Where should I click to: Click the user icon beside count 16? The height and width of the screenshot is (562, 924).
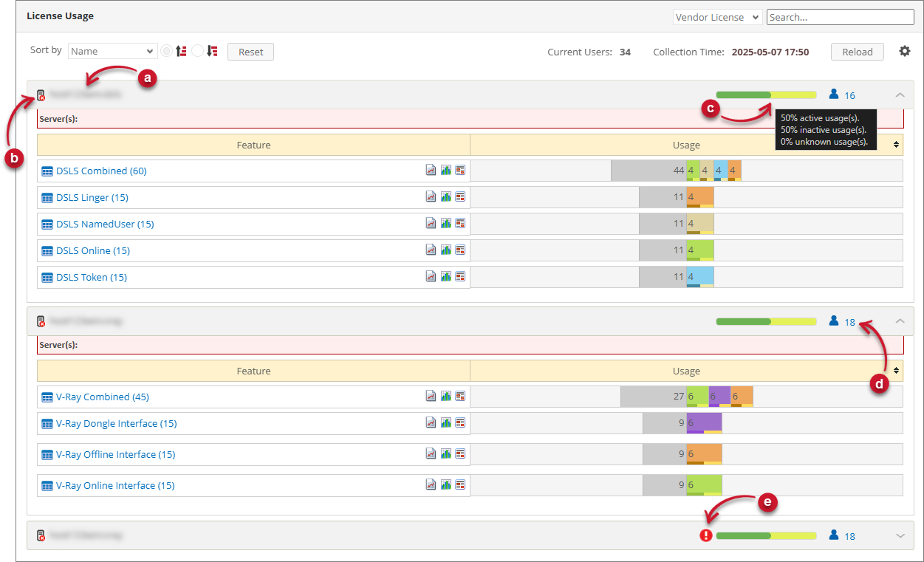click(x=834, y=94)
